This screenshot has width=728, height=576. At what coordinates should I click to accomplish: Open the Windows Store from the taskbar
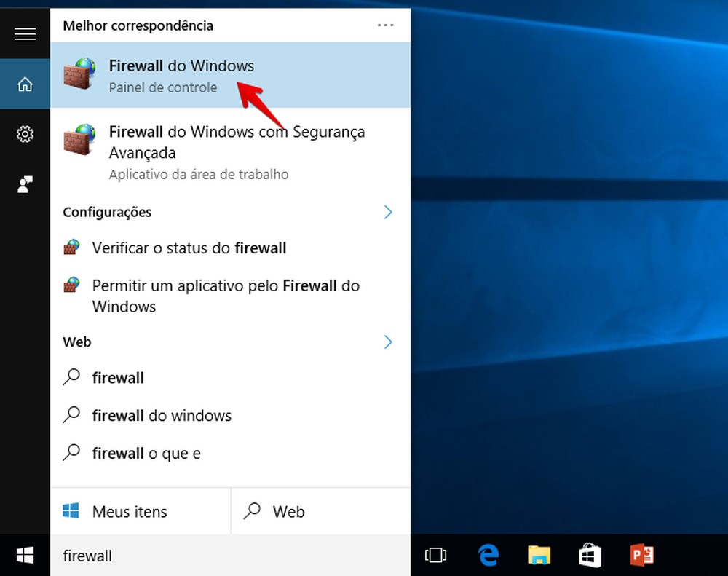(x=590, y=555)
